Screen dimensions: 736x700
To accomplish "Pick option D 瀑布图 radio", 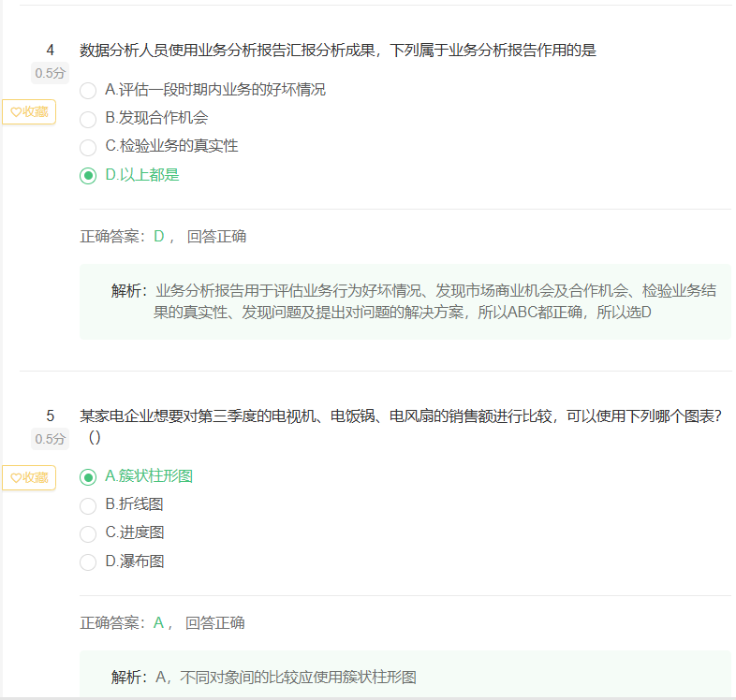I will pos(88,562).
